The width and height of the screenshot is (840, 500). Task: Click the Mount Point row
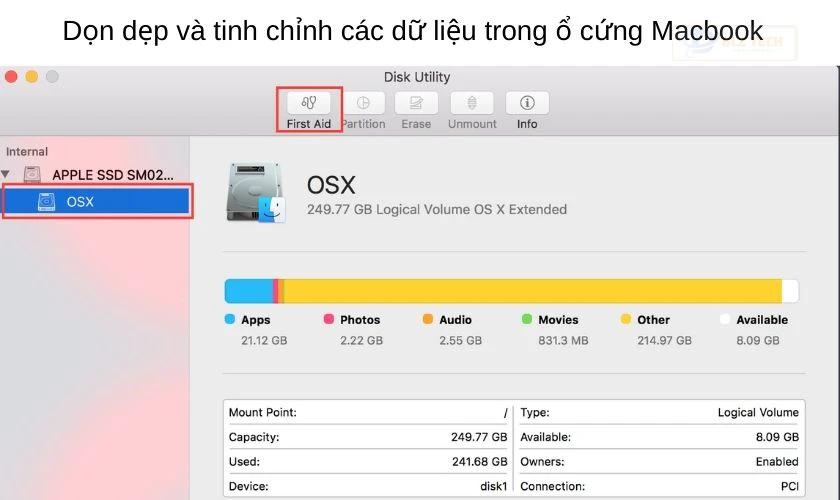(x=368, y=413)
